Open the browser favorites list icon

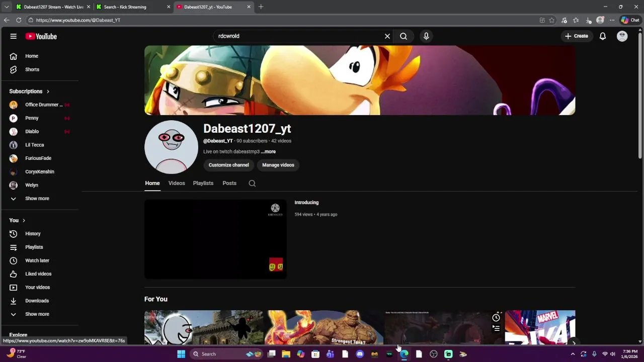(x=576, y=20)
